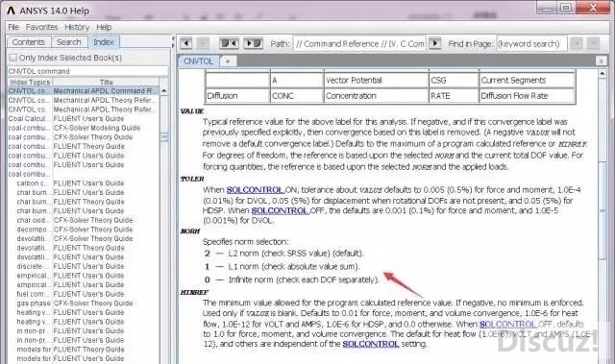Switch to the Contents tab
Image resolution: width=615 pixels, height=364 pixels.
tap(28, 42)
